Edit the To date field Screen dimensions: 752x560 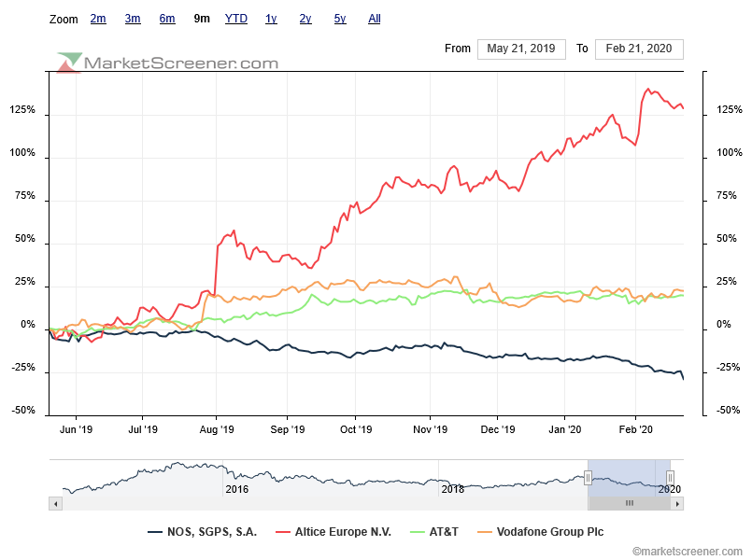(x=639, y=49)
